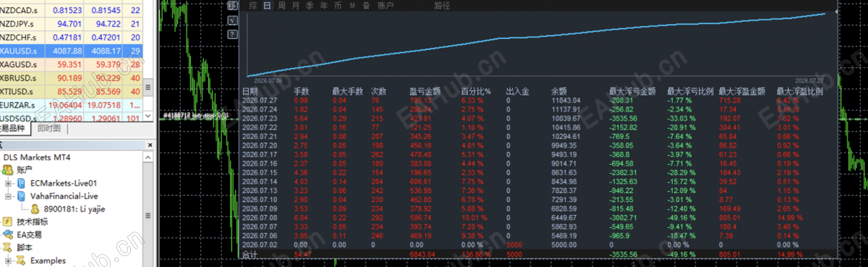This screenshot has width=868, height=267.
Task: Click the 最大手数 max lots column header
Action: point(348,92)
